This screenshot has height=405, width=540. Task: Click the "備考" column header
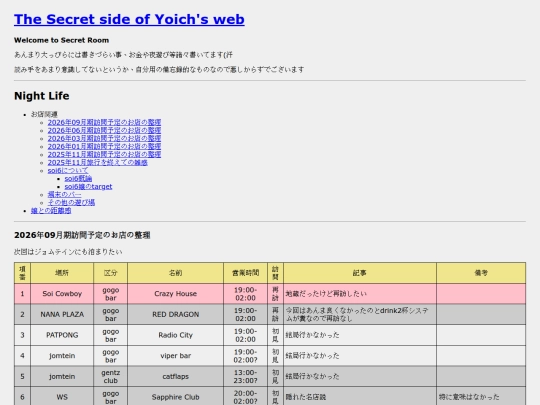(x=481, y=273)
